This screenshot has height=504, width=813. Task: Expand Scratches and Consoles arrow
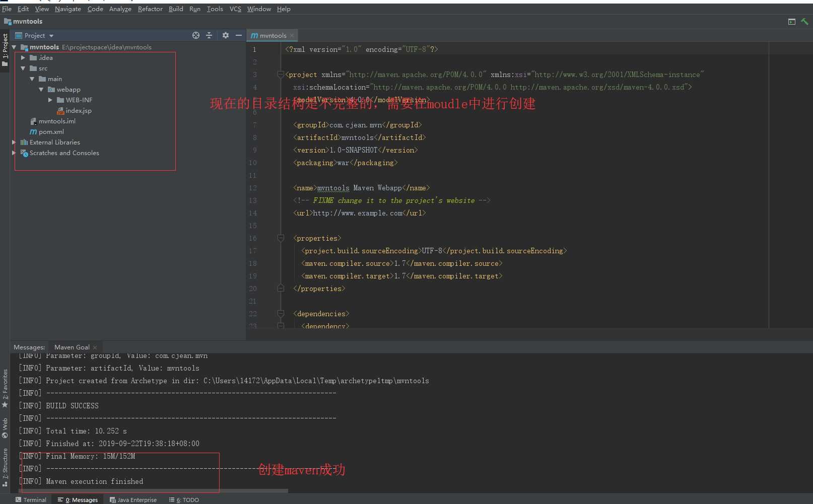click(x=14, y=153)
